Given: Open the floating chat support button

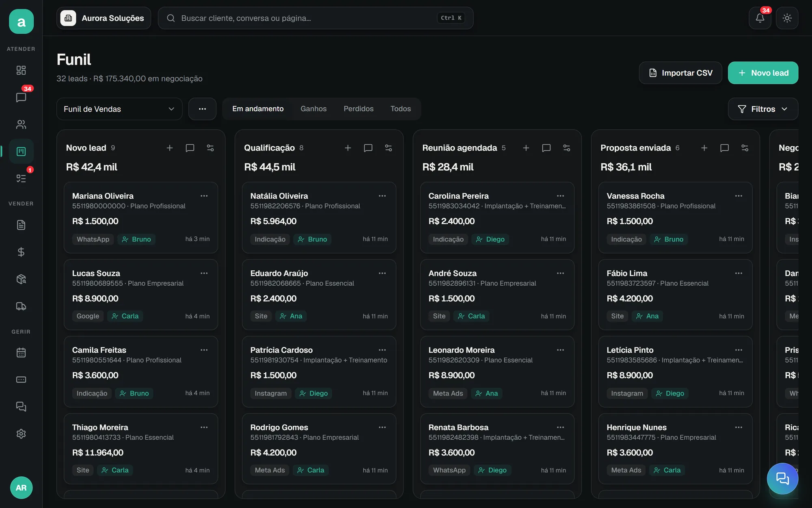Looking at the screenshot, I should pos(782,478).
